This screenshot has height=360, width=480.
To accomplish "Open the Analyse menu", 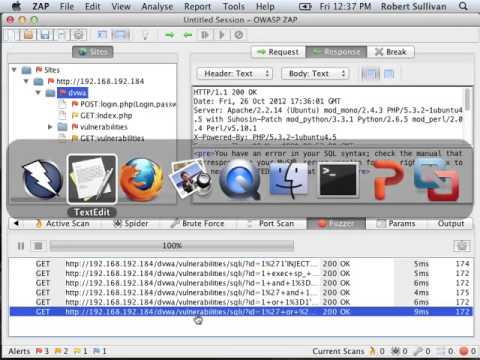I will pos(157,6).
